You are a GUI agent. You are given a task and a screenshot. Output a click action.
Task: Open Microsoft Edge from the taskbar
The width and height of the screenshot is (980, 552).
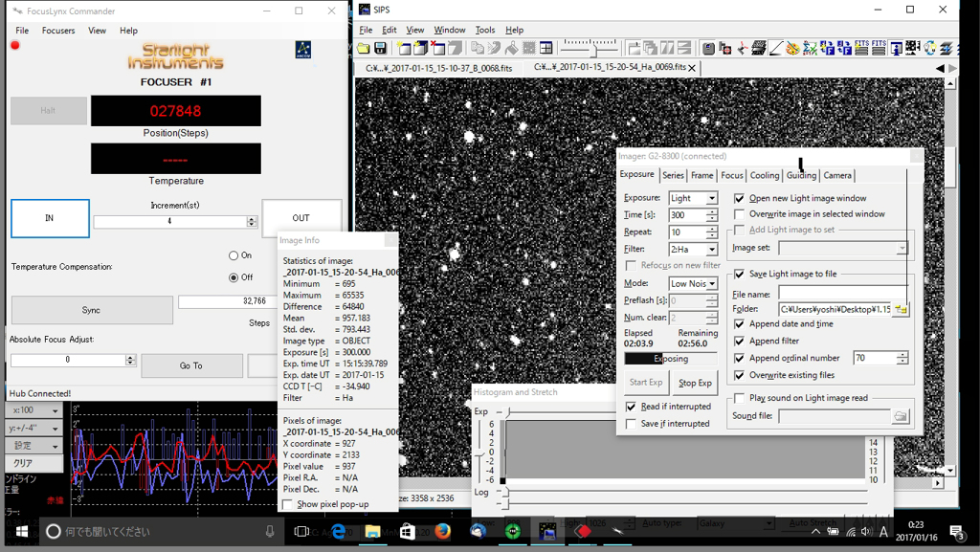[x=339, y=531]
